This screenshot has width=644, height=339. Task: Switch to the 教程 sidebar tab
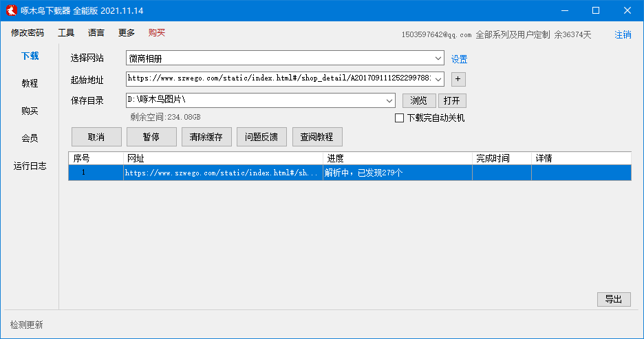point(30,83)
